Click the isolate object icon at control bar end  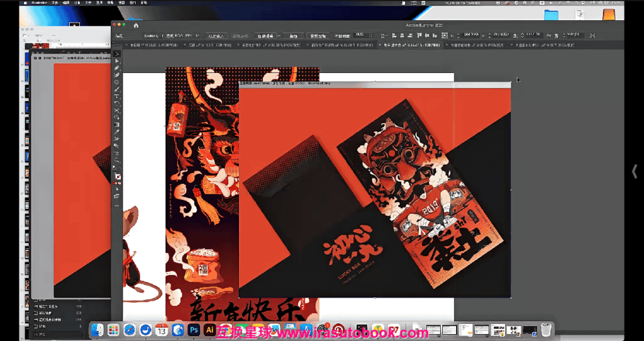(592, 36)
